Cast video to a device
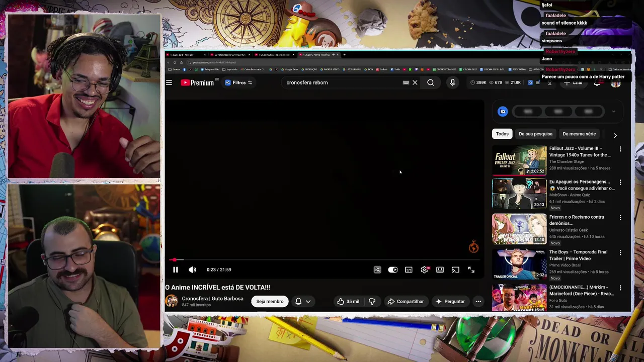 [x=455, y=269]
